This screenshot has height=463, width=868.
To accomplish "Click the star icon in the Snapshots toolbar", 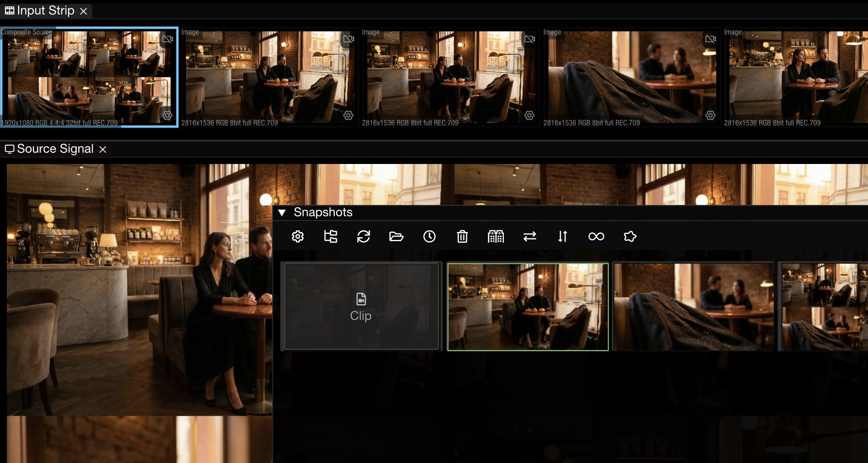I will (x=630, y=236).
